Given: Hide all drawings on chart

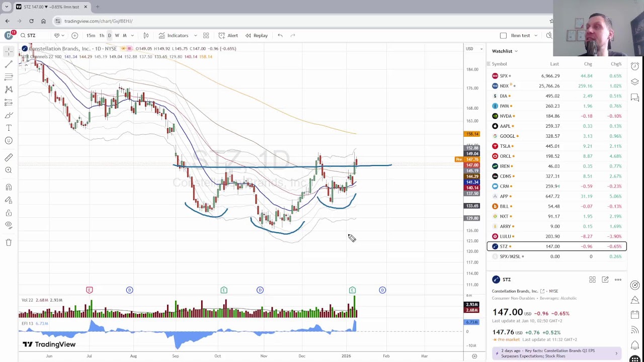Looking at the screenshot, I should (9, 226).
